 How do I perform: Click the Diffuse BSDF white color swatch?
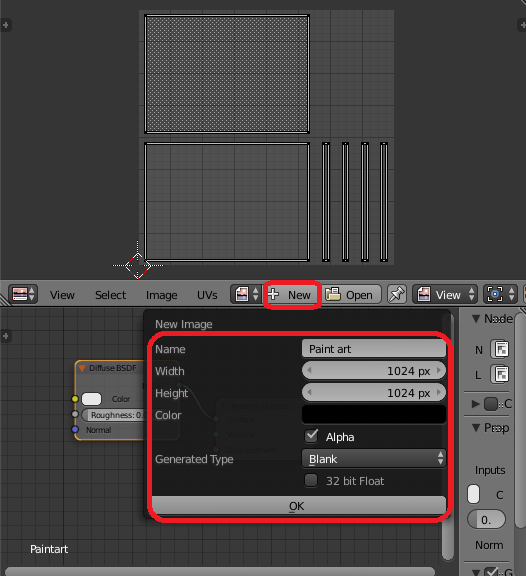[x=91, y=399]
